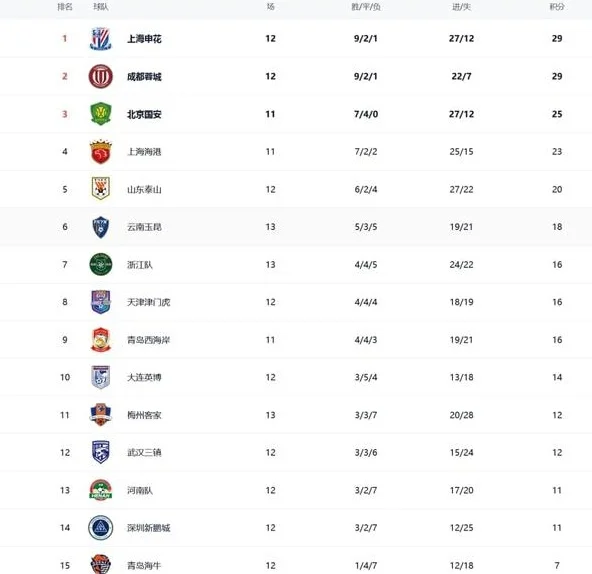Click the 积分 points column header
This screenshot has width=592, height=574.
[557, 7]
